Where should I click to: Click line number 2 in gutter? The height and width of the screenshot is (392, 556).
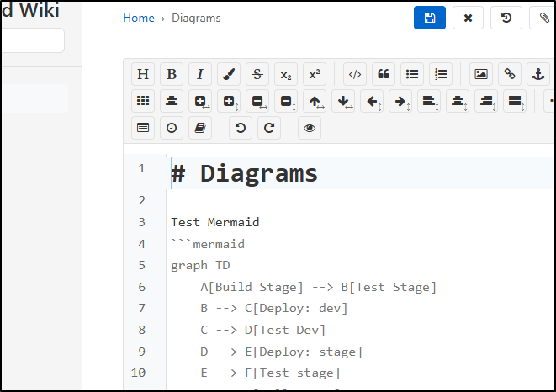142,200
